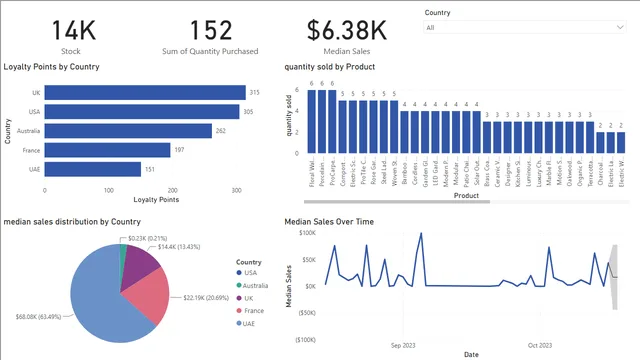Click the UAE bar showing 151
Viewport: 640px width, 360px height.
[93, 169]
